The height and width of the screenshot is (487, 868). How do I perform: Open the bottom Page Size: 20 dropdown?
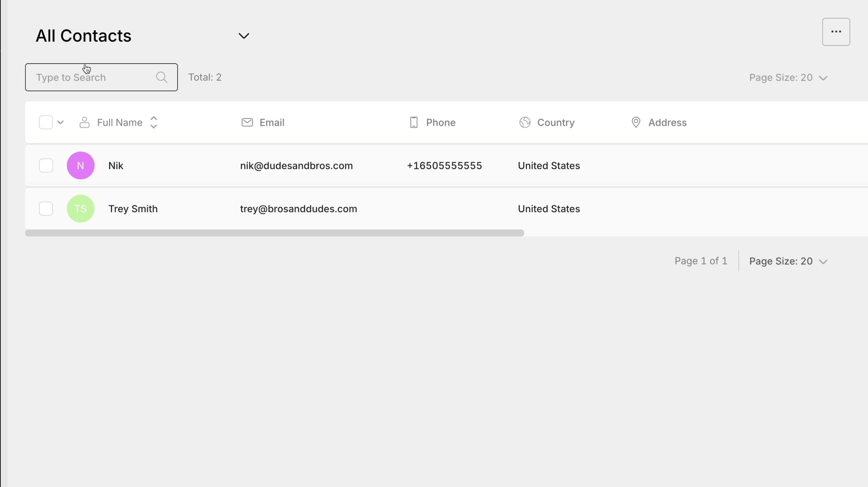[788, 261]
